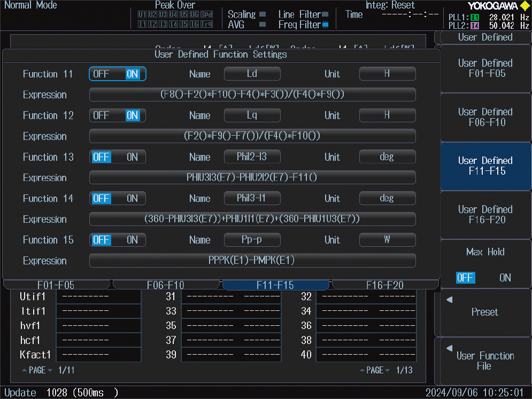
Task: Toggle Function 15 ON/OFF switch
Action: point(118,240)
